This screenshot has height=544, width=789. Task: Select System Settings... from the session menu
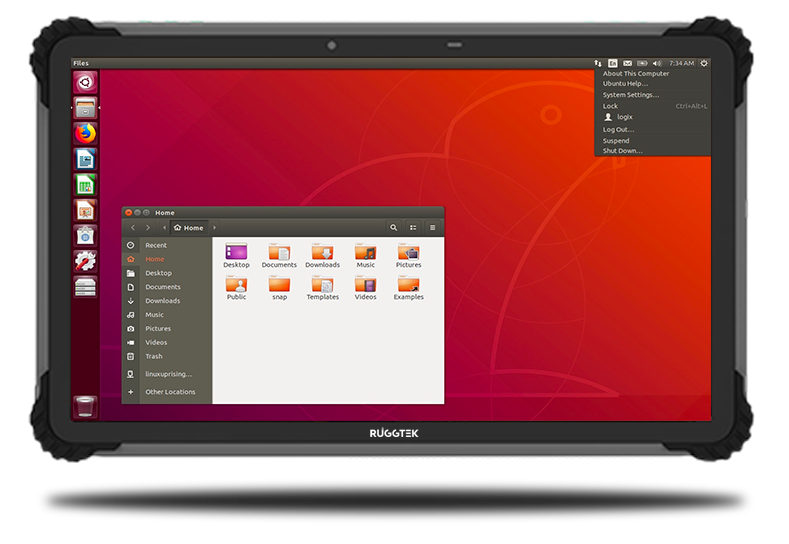pyautogui.click(x=630, y=95)
